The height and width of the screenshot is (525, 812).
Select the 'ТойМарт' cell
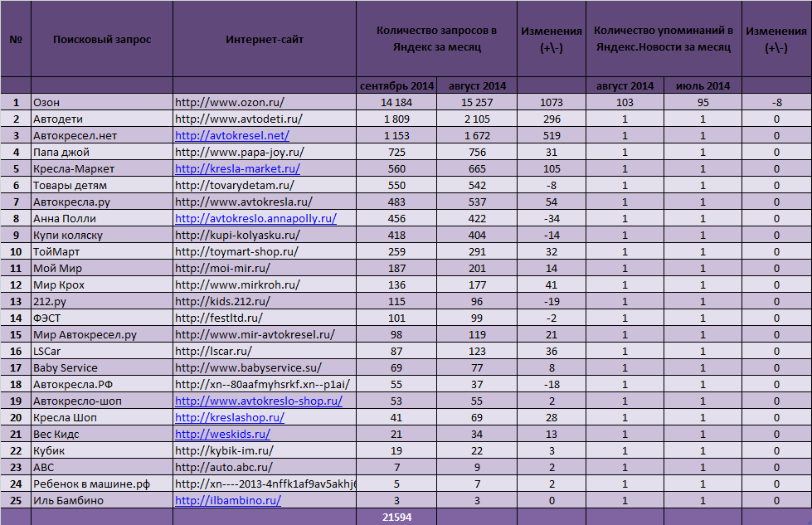(x=102, y=251)
